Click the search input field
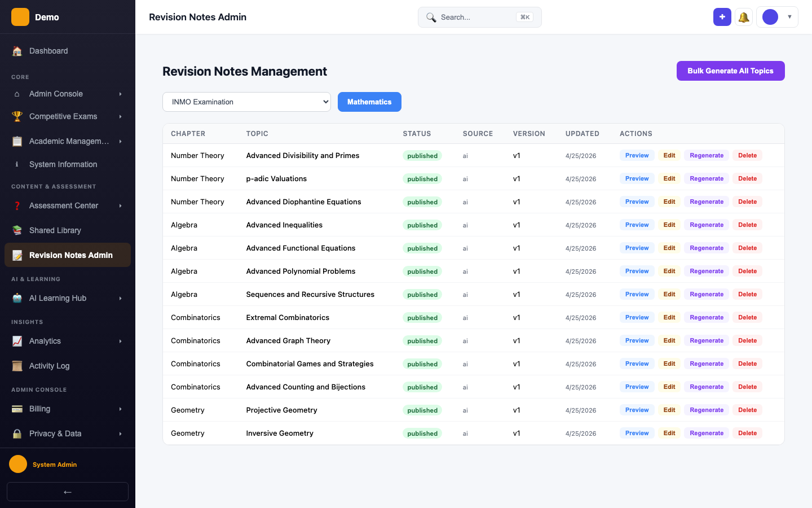The height and width of the screenshot is (508, 812). [x=479, y=17]
